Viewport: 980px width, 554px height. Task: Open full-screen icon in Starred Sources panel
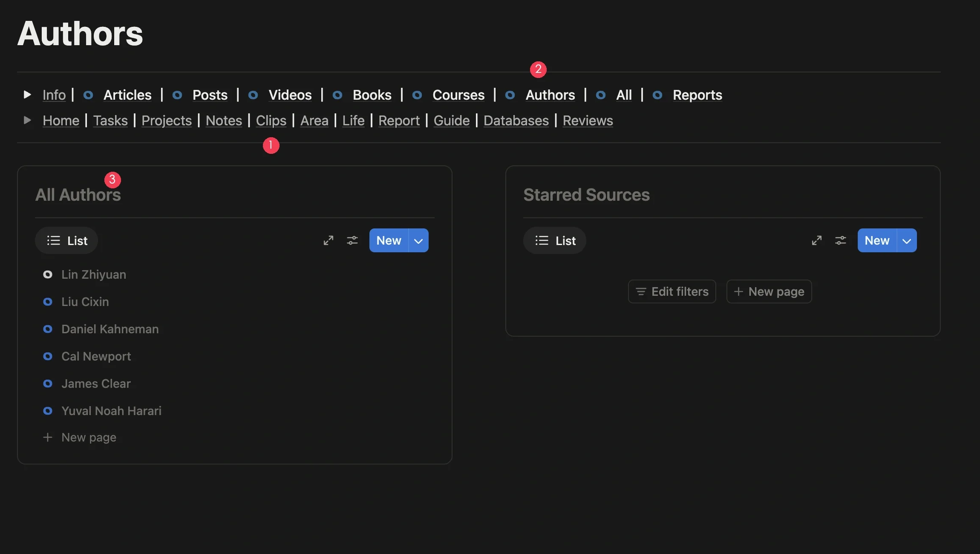(816, 240)
